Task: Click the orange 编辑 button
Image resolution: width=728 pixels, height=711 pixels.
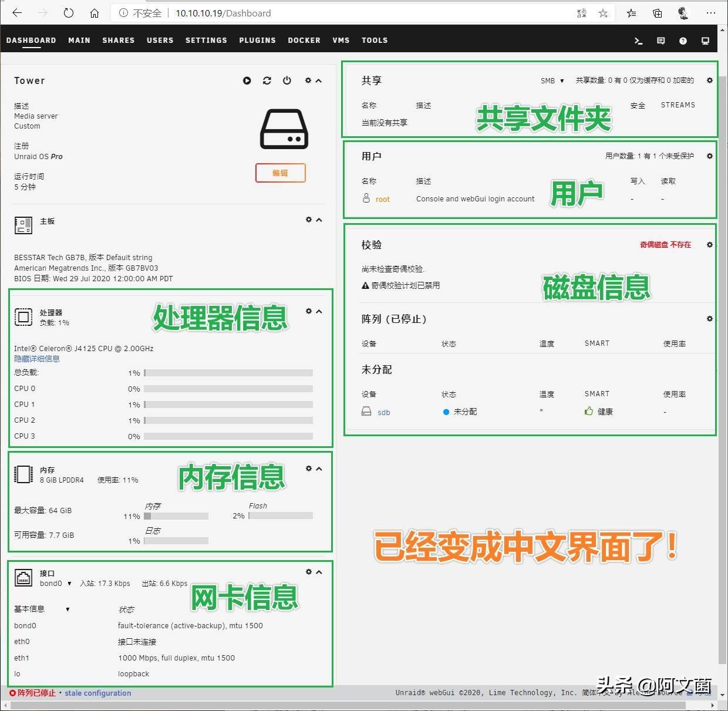Action: tap(280, 173)
